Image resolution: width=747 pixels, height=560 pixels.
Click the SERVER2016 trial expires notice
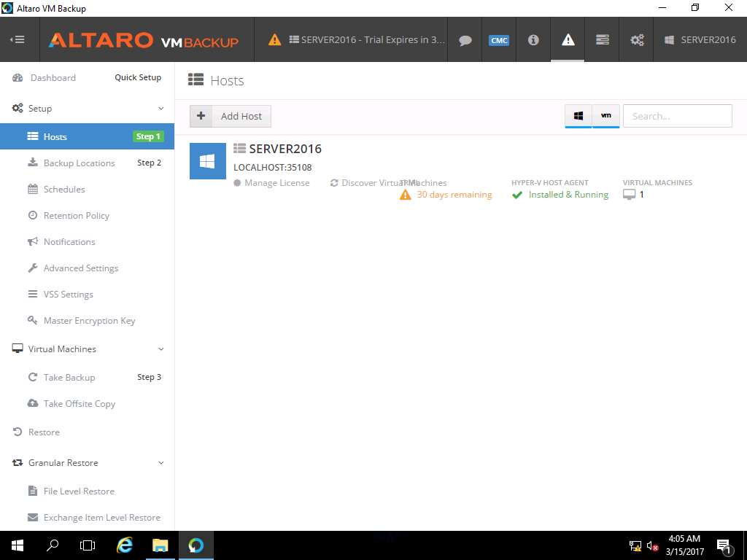pyautogui.click(x=367, y=40)
